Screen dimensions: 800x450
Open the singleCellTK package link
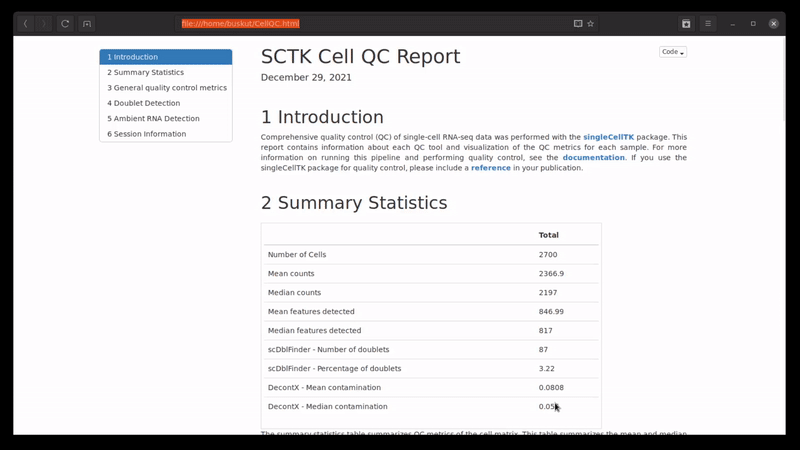608,137
